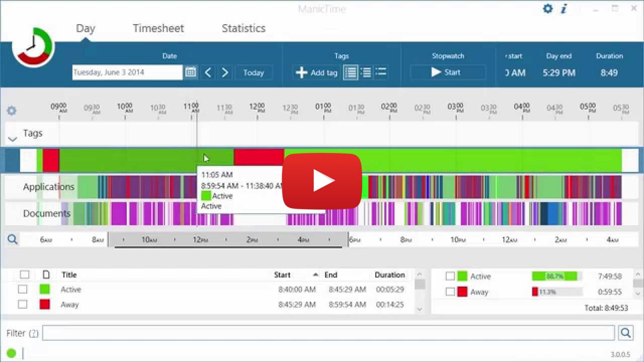
Task: Click the summary panel scrollbar up arrow
Action: click(638, 275)
